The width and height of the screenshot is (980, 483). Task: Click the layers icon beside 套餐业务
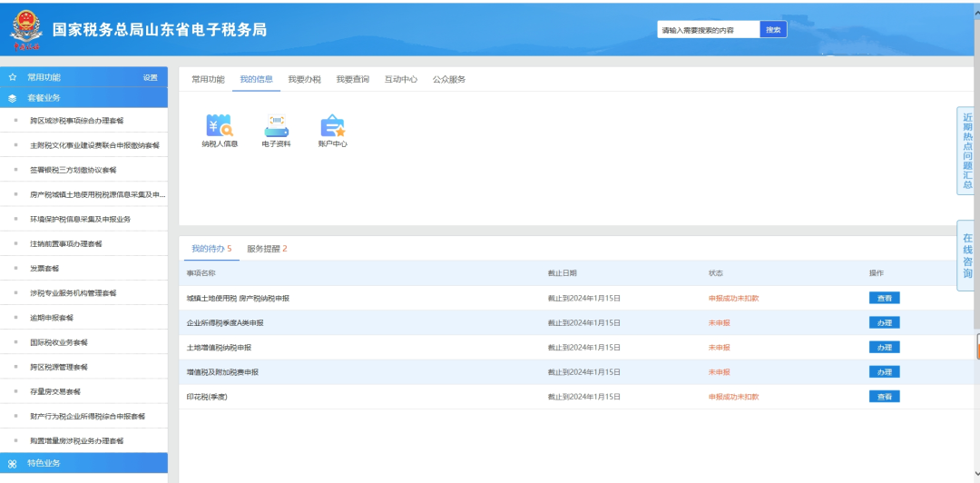[13, 98]
